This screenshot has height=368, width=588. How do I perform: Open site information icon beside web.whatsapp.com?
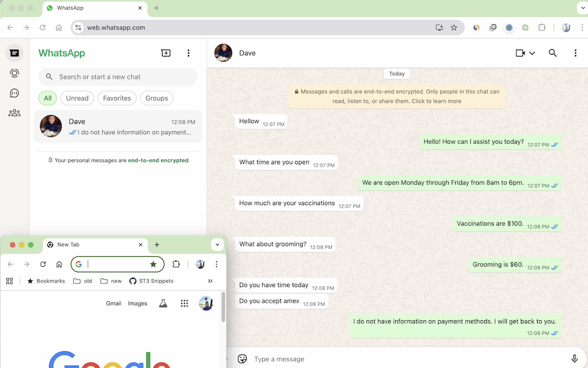pyautogui.click(x=79, y=28)
